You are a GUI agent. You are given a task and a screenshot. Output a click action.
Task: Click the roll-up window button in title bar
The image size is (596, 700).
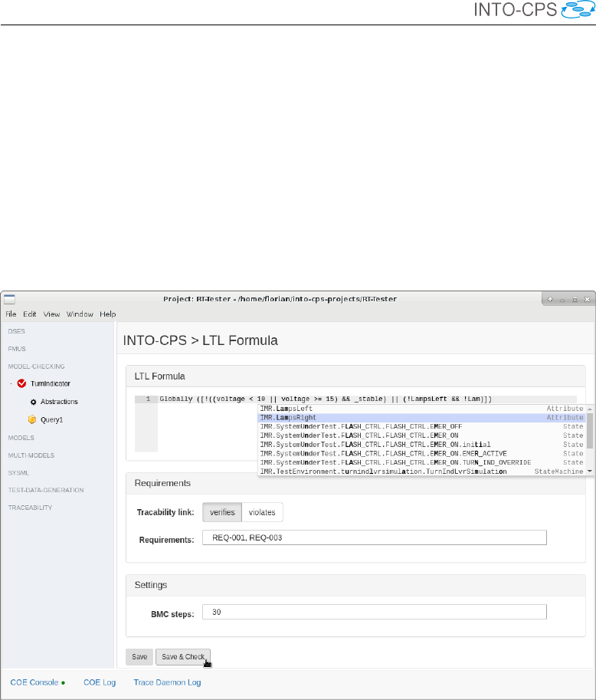pyautogui.click(x=550, y=300)
